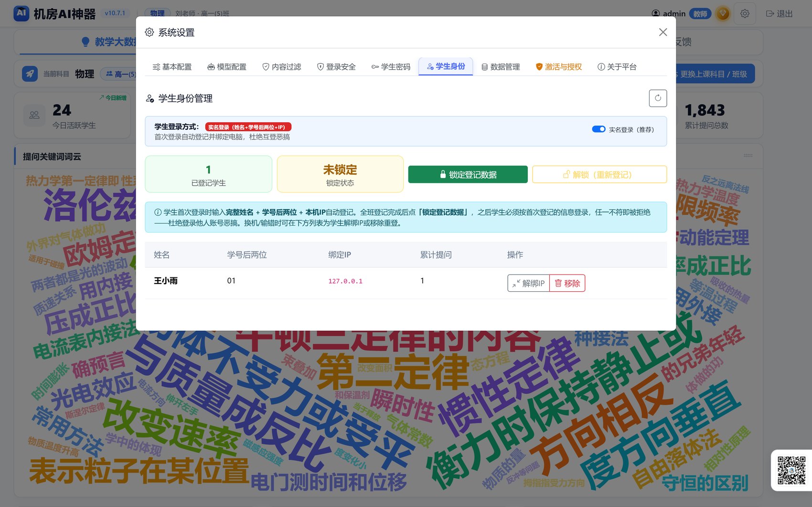Unbind IP for student 王小雨
The height and width of the screenshot is (507, 812).
[528, 283]
